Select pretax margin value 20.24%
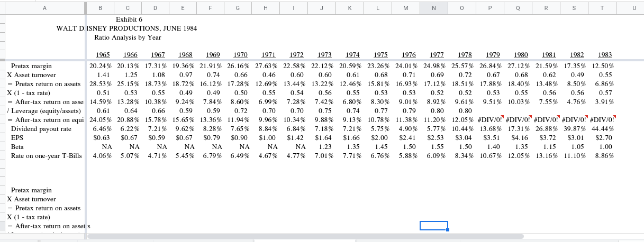Screen dimensions: 644x242 click(x=101, y=66)
